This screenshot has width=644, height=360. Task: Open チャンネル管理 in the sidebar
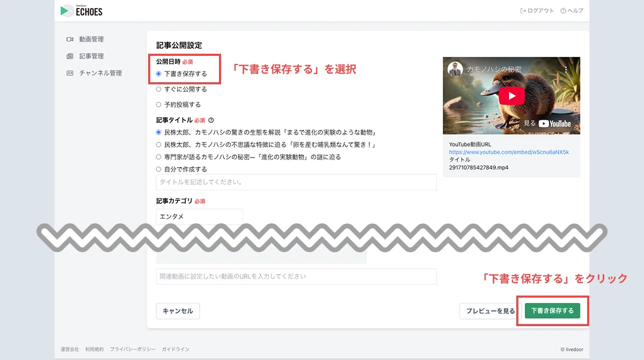tap(100, 73)
